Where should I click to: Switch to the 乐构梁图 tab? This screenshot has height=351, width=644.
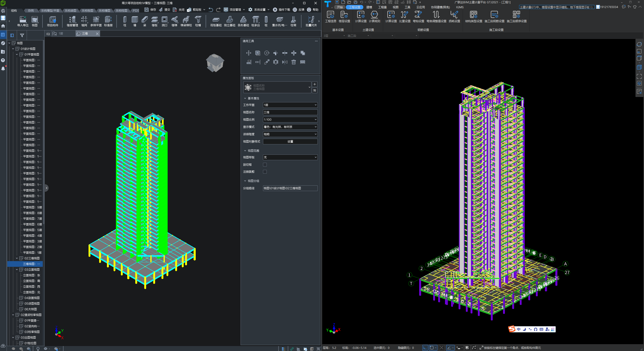click(x=70, y=10)
